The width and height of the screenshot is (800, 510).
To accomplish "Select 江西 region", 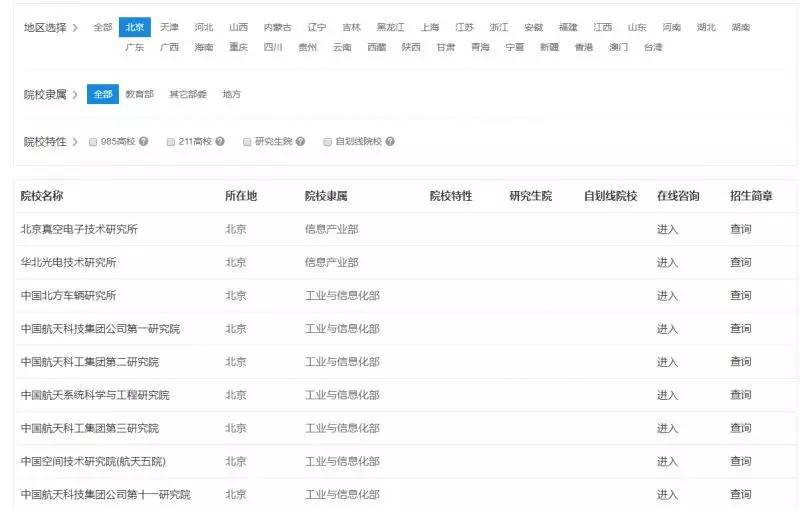I will tap(603, 27).
